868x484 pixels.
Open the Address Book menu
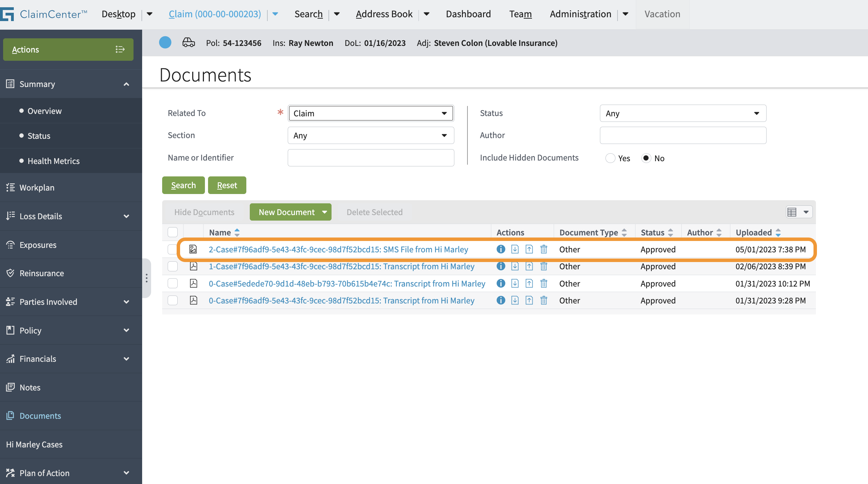point(384,14)
